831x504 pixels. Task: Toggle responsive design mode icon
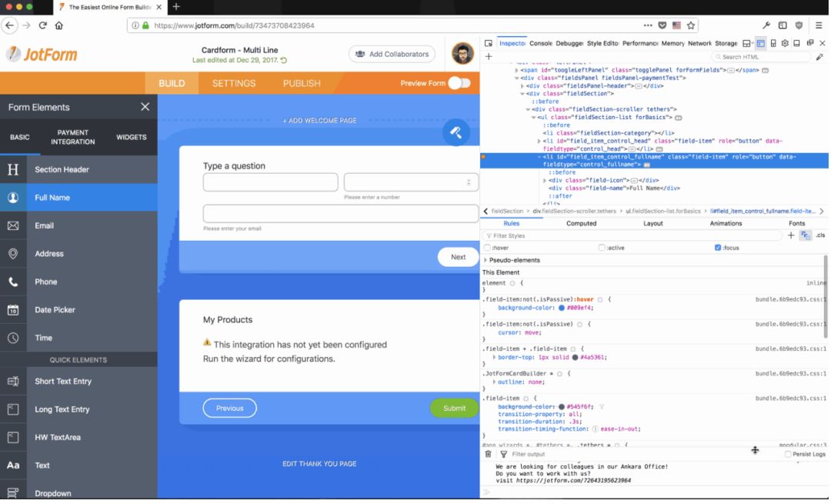point(773,43)
